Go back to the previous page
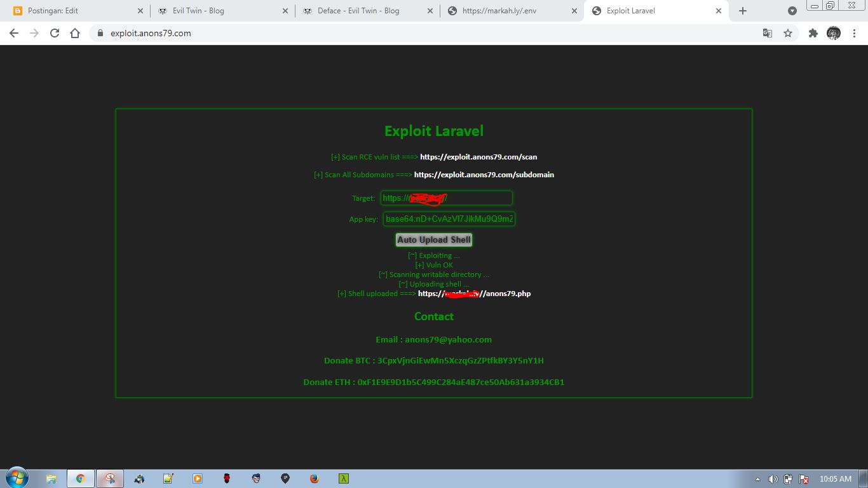The height and width of the screenshot is (488, 868). (14, 33)
